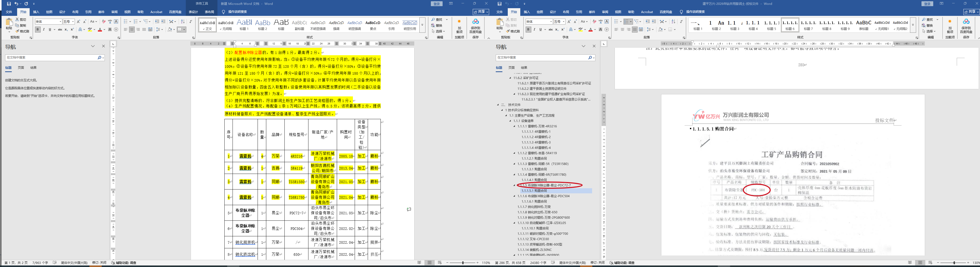Collapse 1.1.1.6 布袋脉冲除尘器-易尘-PDC504 heading
This screenshot has width=980, height=267.
(x=515, y=196)
